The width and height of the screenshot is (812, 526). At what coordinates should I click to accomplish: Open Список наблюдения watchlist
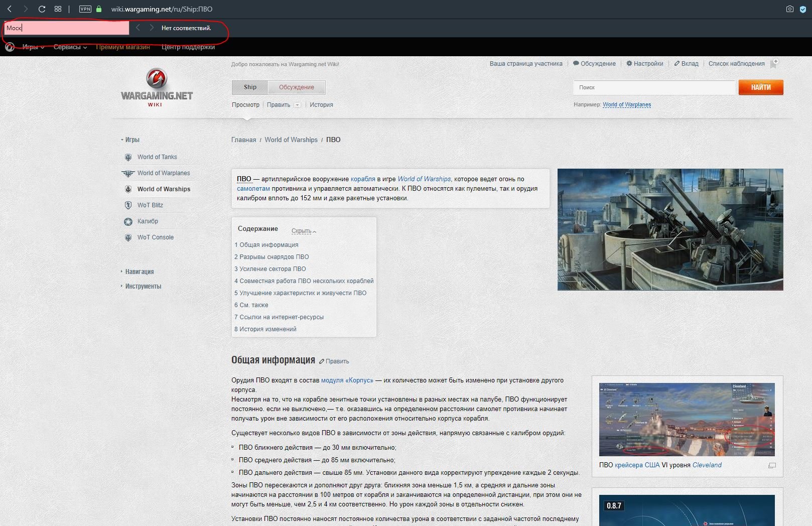[736, 64]
